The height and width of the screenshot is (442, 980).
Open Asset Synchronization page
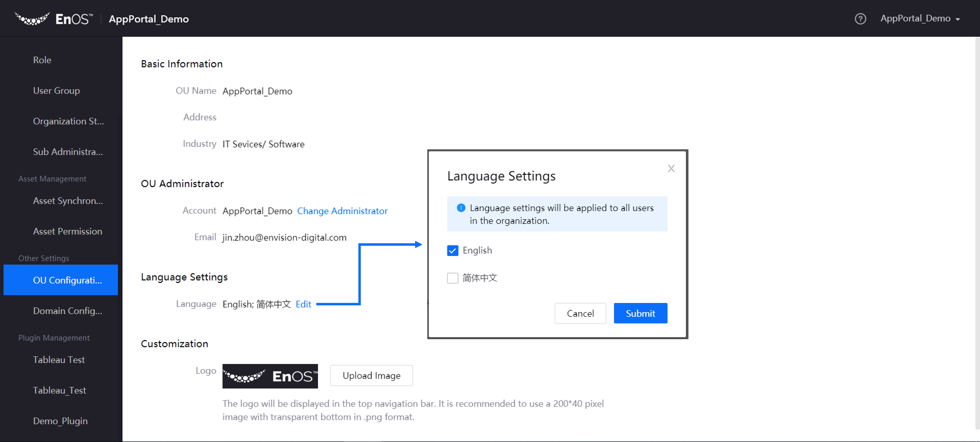68,201
